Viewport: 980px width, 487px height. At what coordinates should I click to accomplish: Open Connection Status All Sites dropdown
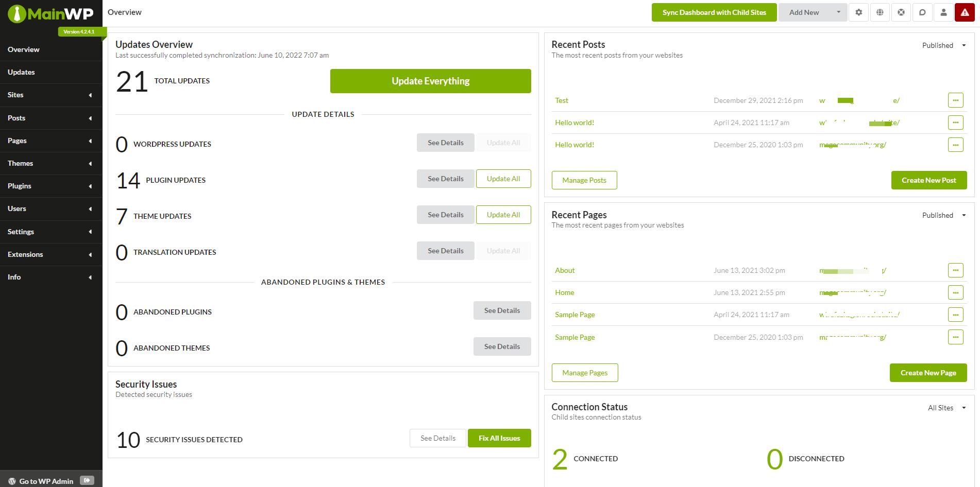947,408
